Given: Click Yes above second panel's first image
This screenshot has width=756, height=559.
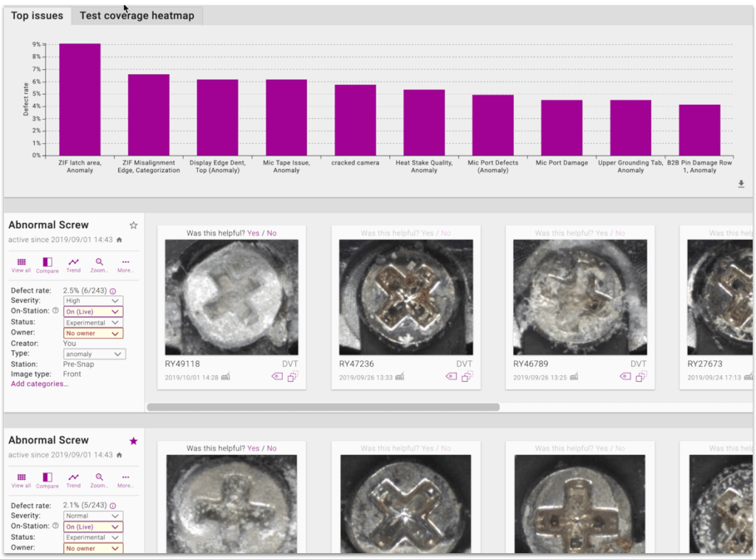Looking at the screenshot, I should (x=253, y=448).
